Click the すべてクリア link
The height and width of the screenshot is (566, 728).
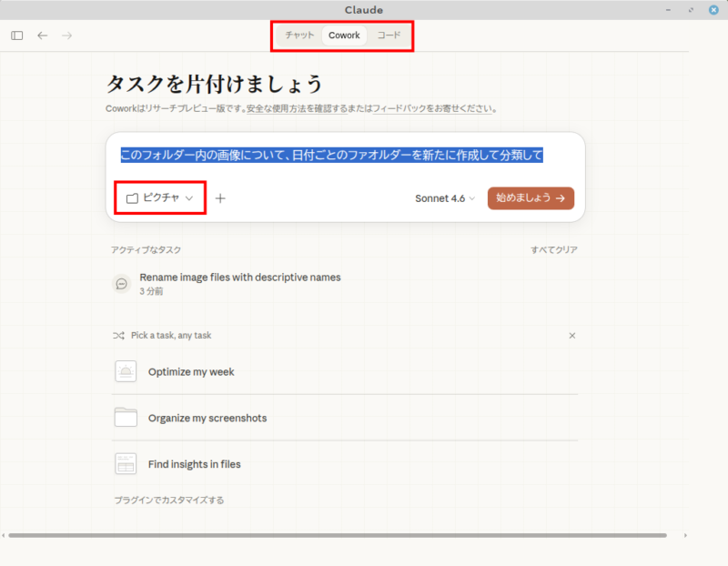pos(554,250)
